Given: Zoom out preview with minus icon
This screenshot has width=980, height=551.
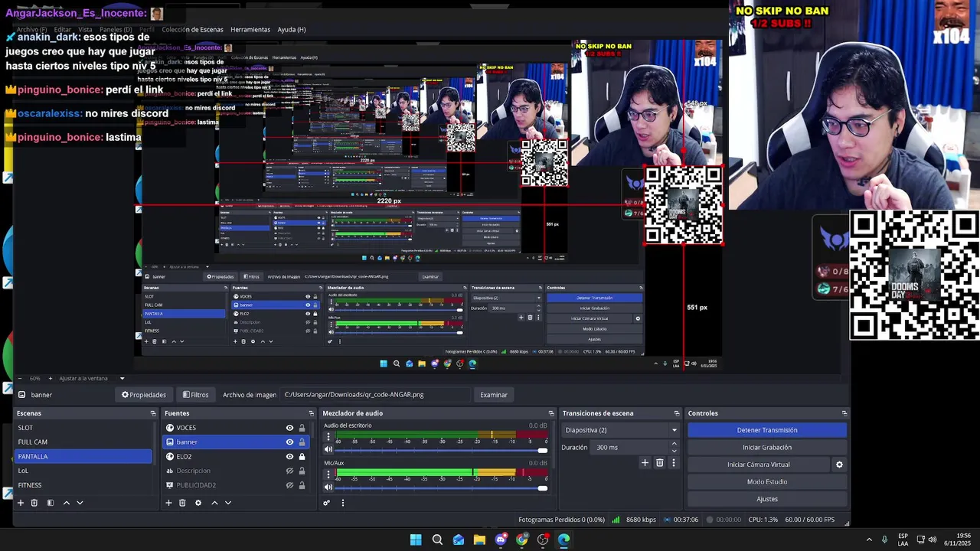Looking at the screenshot, I should pos(20,378).
